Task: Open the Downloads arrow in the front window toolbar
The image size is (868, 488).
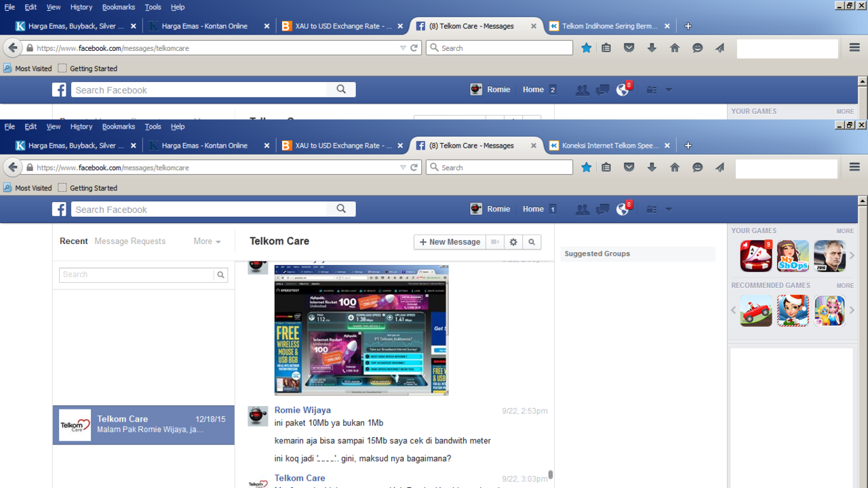Action: [652, 167]
